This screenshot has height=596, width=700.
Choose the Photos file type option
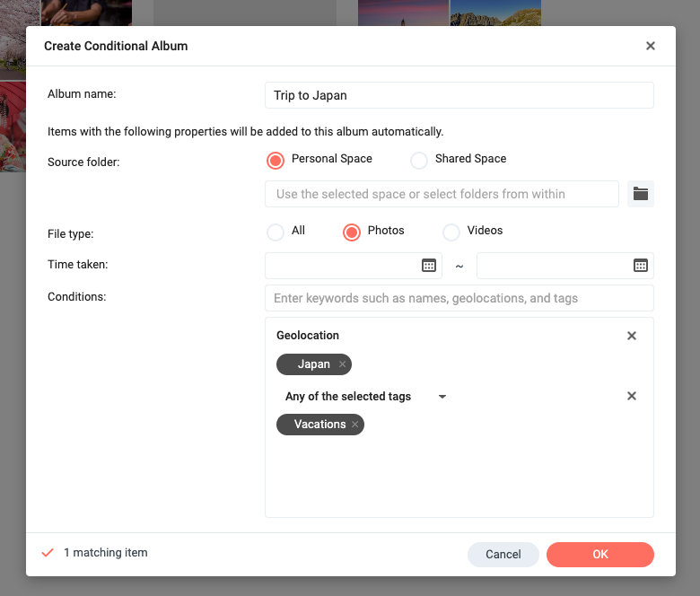pyautogui.click(x=352, y=232)
